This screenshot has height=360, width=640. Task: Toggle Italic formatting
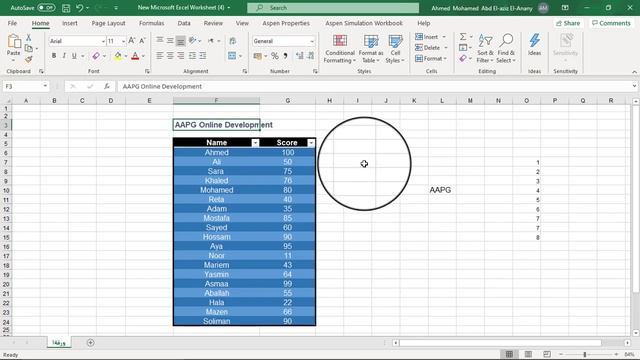tap(64, 56)
